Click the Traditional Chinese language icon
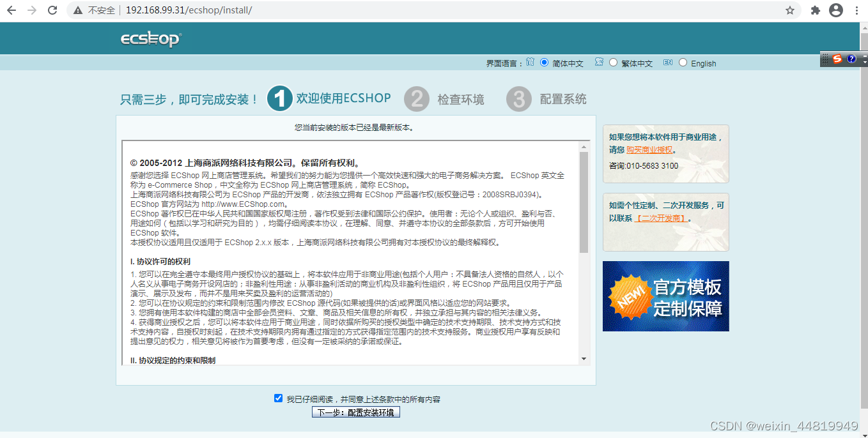The width and height of the screenshot is (868, 438). 599,63
